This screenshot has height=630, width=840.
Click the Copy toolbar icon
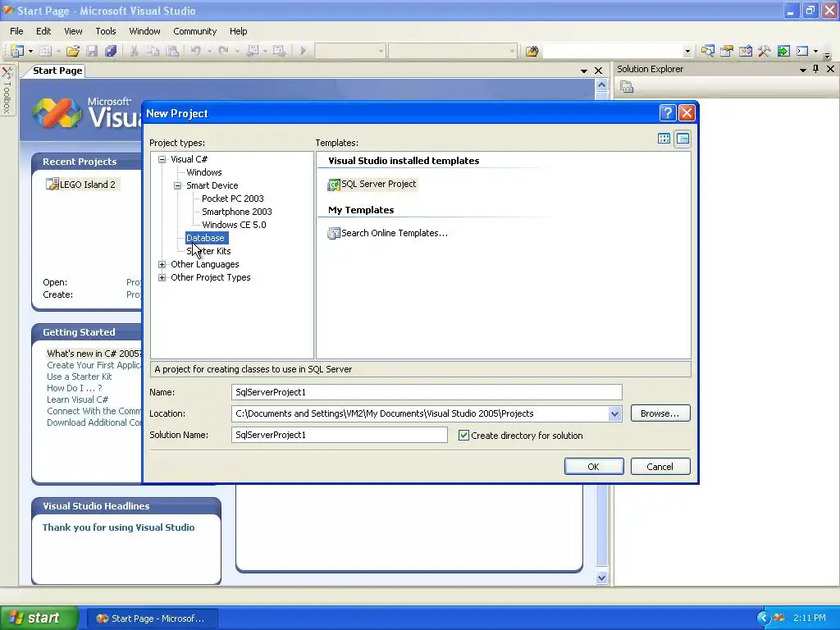click(x=153, y=51)
